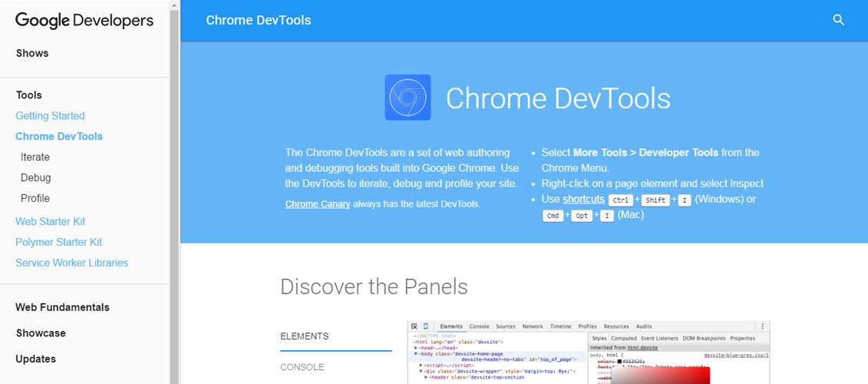868x384 pixels.
Task: Click the search magnifier icon in the header
Action: coord(839,21)
